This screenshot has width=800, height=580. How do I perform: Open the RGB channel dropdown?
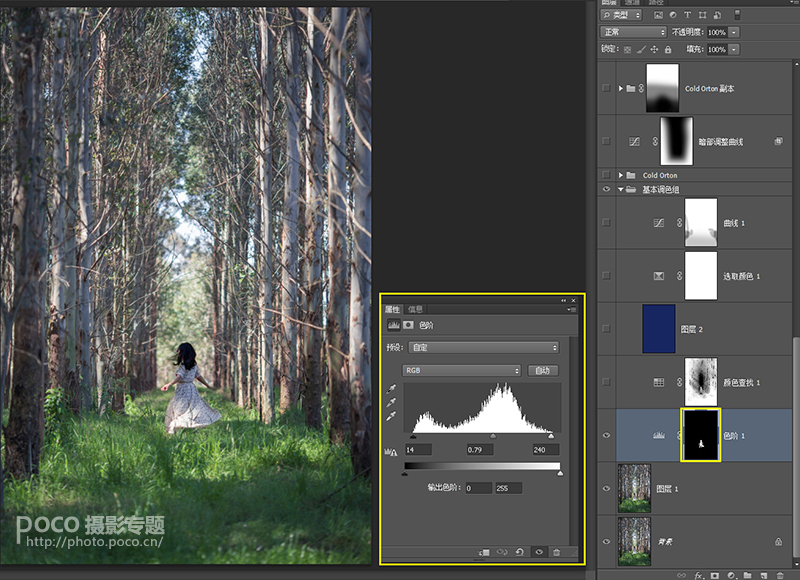[461, 370]
